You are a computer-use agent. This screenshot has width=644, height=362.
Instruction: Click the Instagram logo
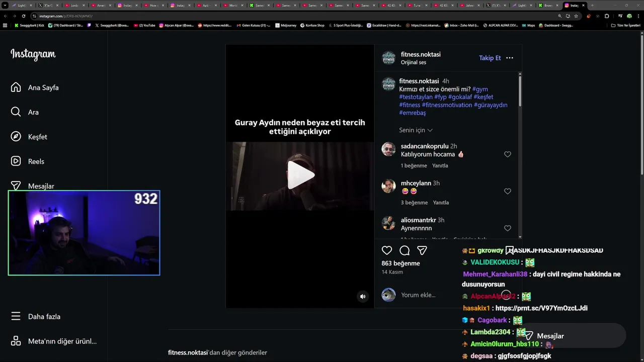tap(33, 54)
